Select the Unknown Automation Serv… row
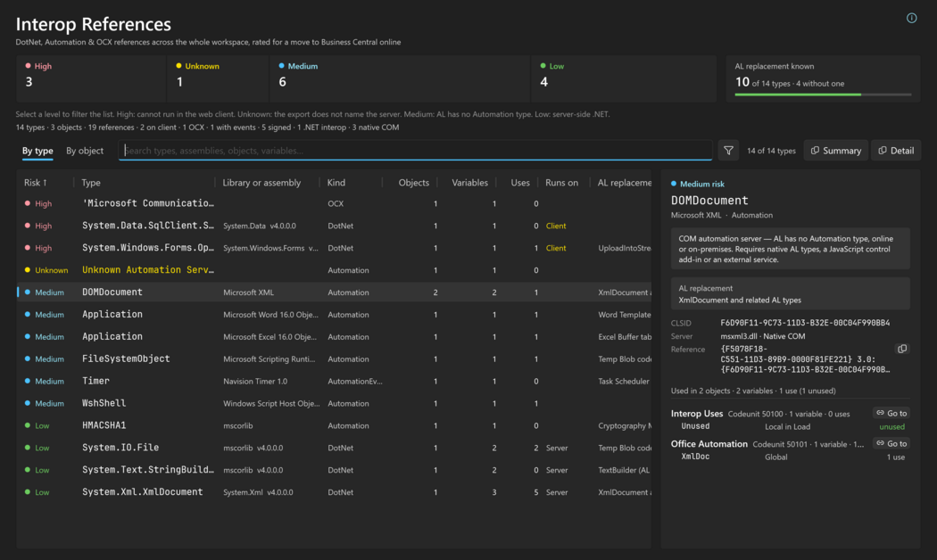The image size is (937, 560). (334, 270)
